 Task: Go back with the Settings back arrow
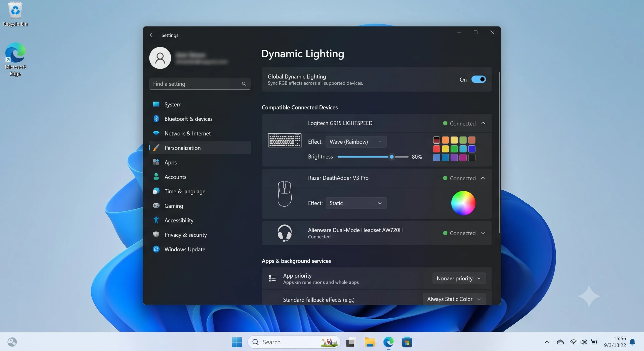pos(152,35)
